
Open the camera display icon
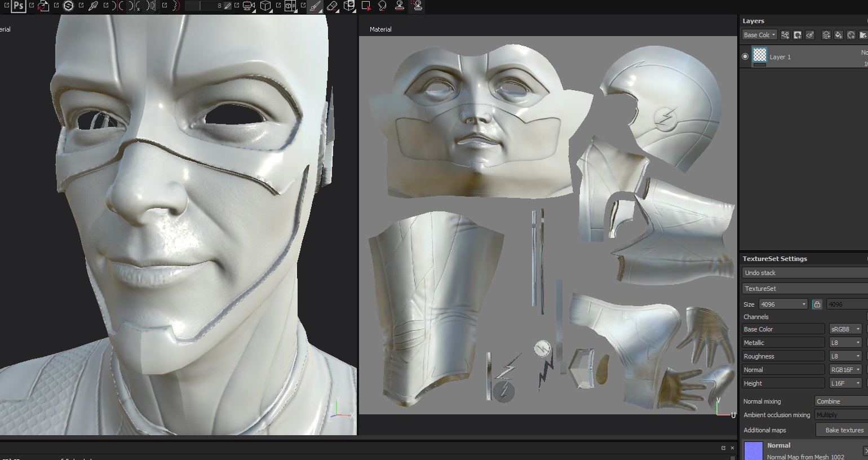tap(249, 6)
